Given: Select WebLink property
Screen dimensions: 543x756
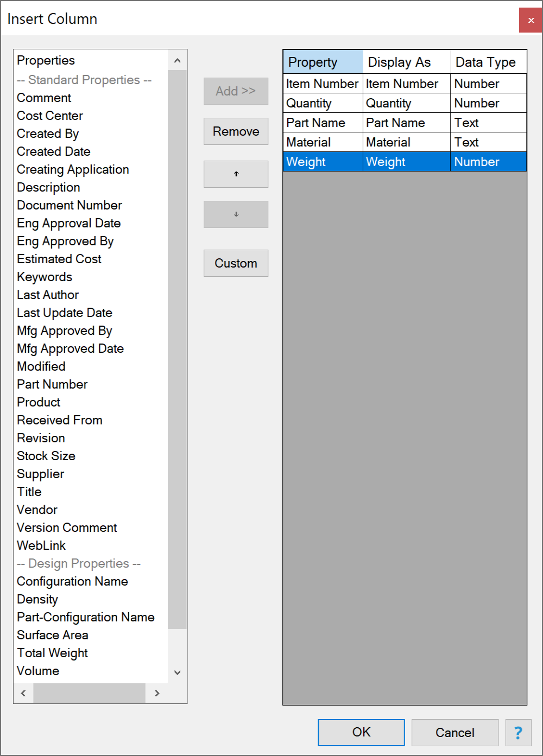Looking at the screenshot, I should 41,545.
